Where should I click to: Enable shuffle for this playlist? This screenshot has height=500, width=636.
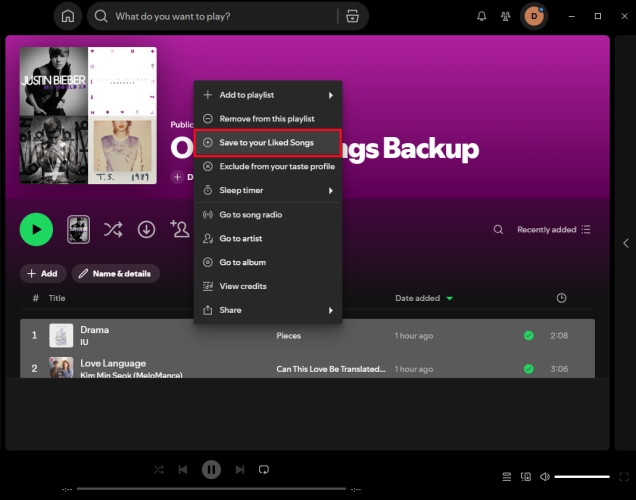[113, 230]
